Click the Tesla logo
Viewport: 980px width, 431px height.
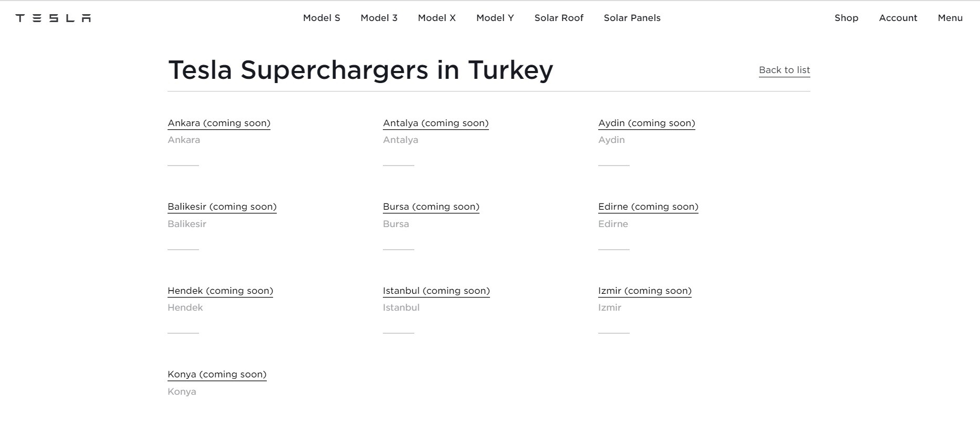click(x=53, y=18)
